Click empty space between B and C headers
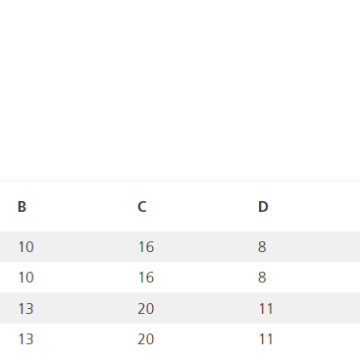This screenshot has width=360, height=360. click(x=82, y=207)
